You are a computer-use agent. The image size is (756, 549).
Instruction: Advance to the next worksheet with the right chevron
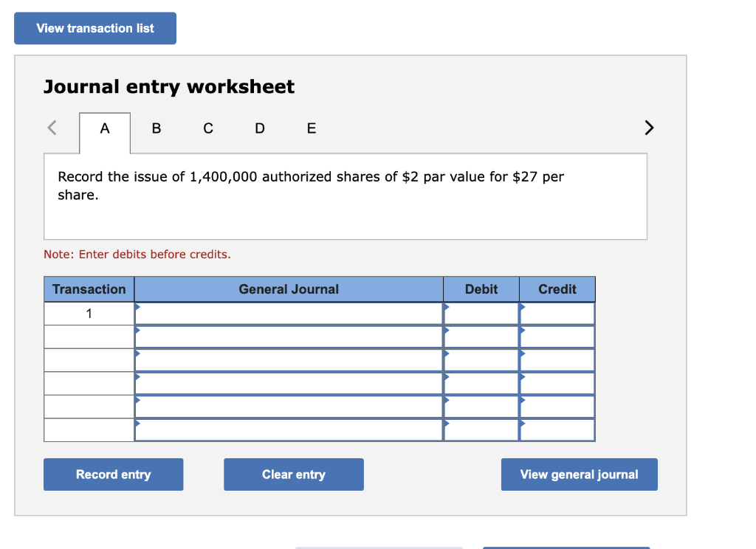coord(649,128)
